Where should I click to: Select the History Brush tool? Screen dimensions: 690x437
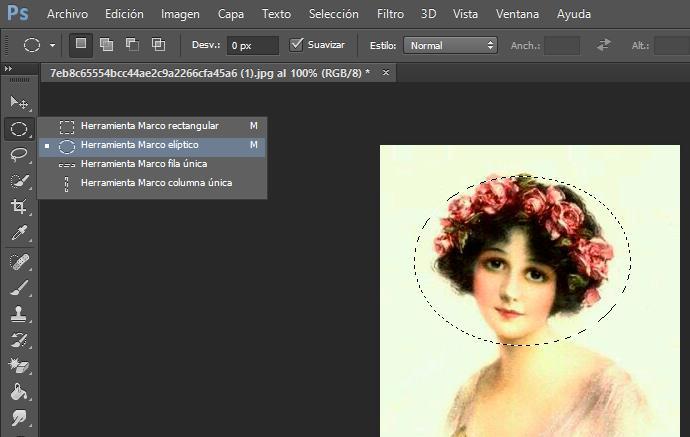tap(19, 340)
